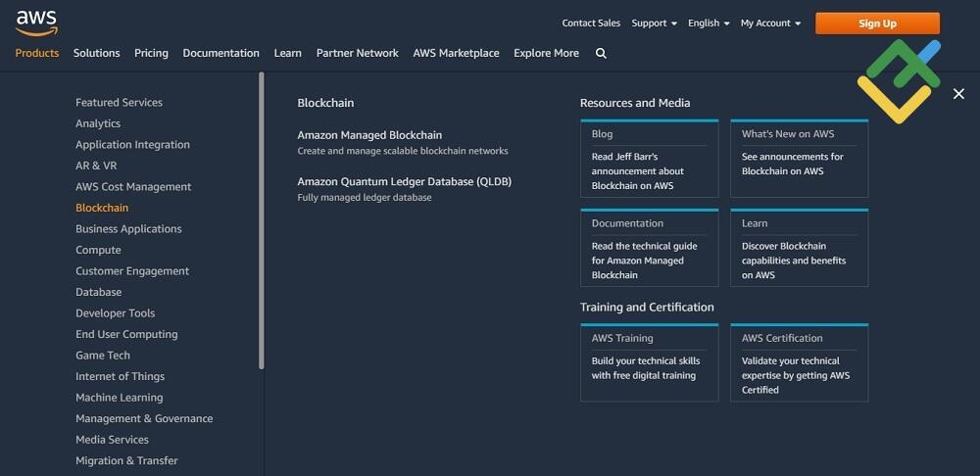Select Developer Tools category
The width and height of the screenshot is (980, 476).
coord(115,313)
